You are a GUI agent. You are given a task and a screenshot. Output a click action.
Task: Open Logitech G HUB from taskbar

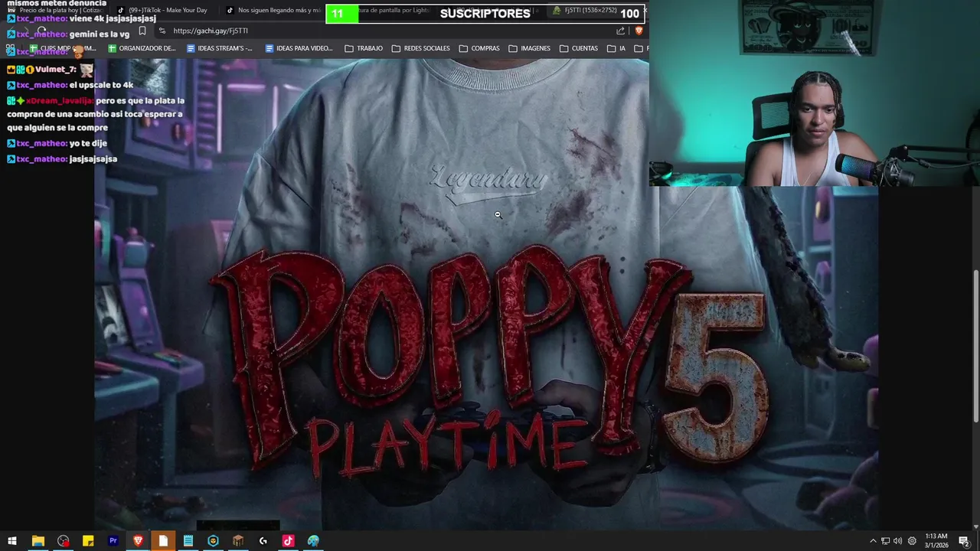tap(263, 541)
